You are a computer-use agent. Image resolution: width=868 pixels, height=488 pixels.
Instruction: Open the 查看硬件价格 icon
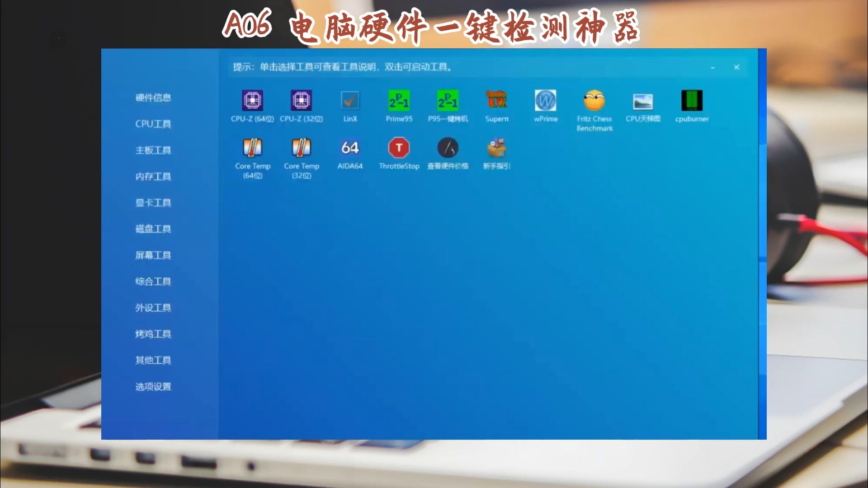(448, 148)
